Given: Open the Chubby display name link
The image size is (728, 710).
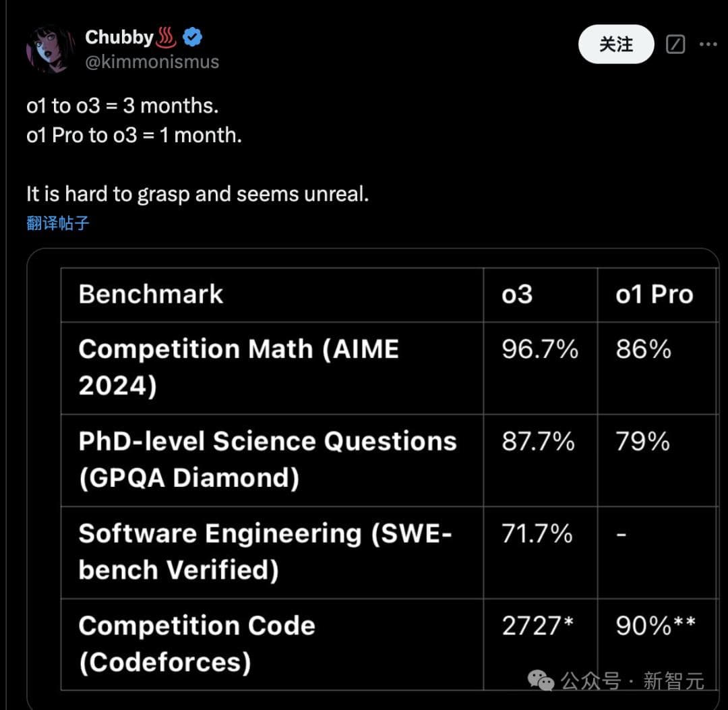Looking at the screenshot, I should coord(119,38).
